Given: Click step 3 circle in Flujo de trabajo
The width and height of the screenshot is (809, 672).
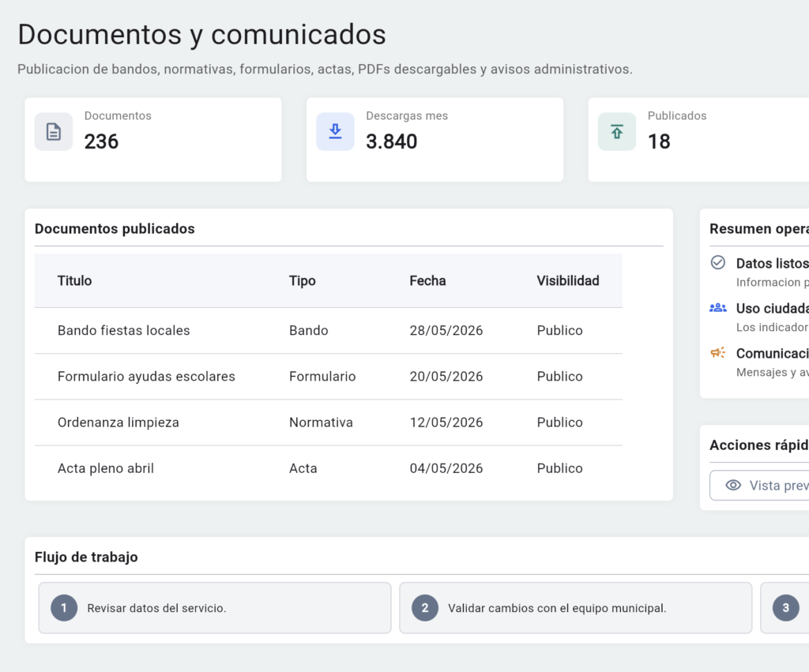Looking at the screenshot, I should [785, 608].
